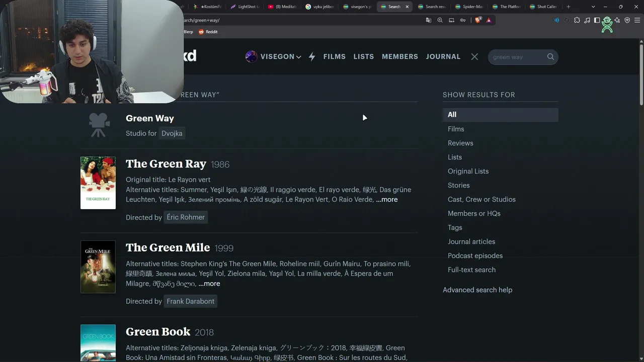The width and height of the screenshot is (644, 362).
Task: Click the search magnifier icon
Action: (x=550, y=57)
